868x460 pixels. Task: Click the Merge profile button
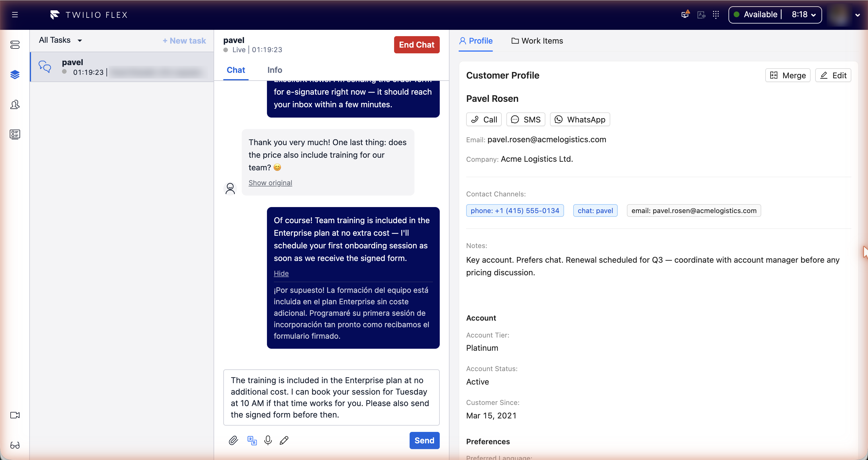pyautogui.click(x=787, y=75)
